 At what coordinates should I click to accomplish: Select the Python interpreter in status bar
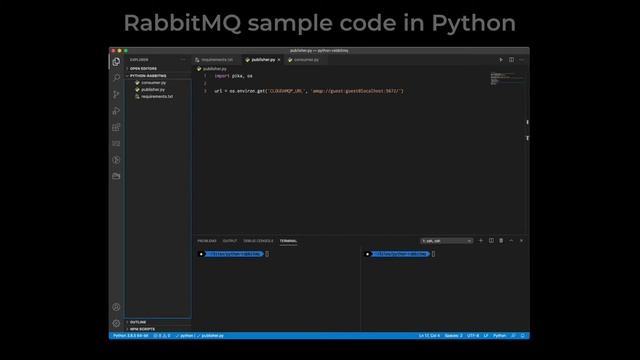coord(131,336)
